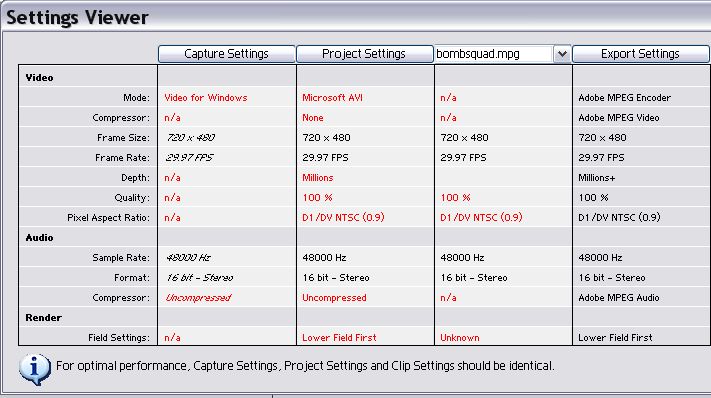Click 'Lower Field First' under Export Settings
This screenshot has height=398, width=711.
tap(615, 338)
